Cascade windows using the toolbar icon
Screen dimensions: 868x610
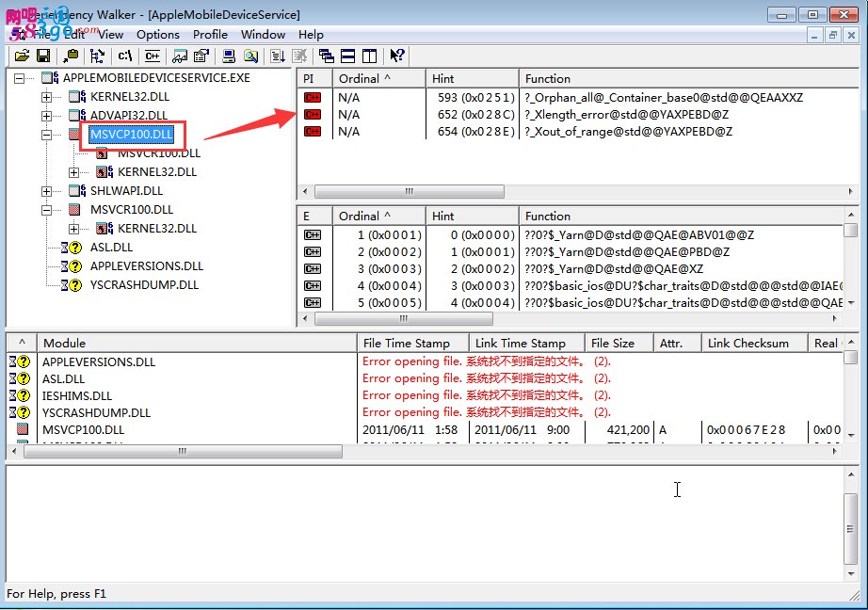[327, 56]
